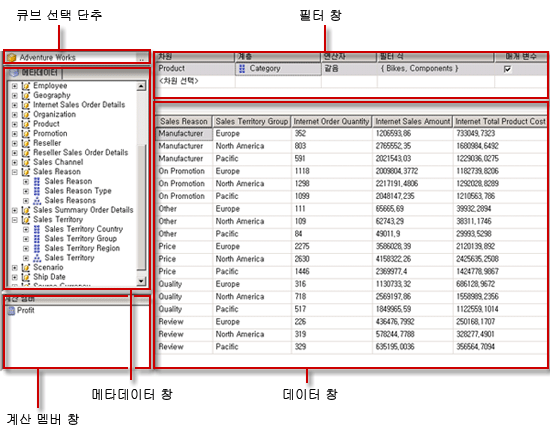The image size is (550, 434).
Task: Click the Employee dimension icon
Action: pos(26,86)
